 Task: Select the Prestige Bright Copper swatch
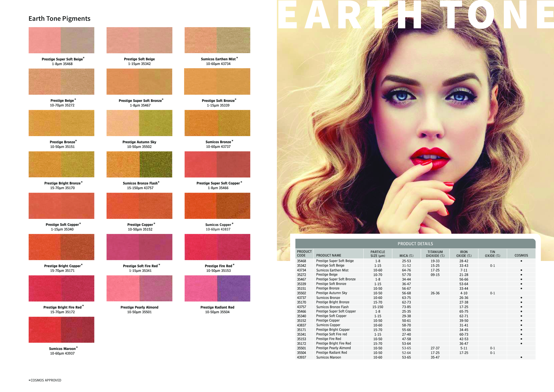point(61,247)
